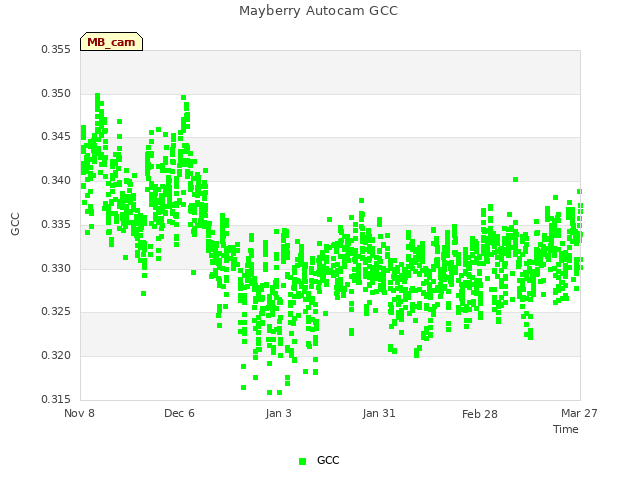Click the MB_cam label tab
Viewport: 640px width, 480px height.
pyautogui.click(x=111, y=42)
